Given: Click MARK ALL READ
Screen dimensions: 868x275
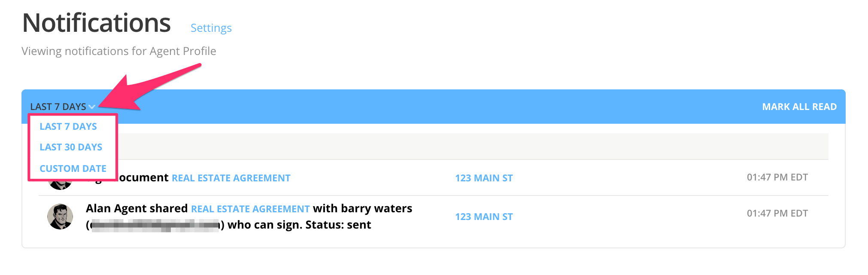Looking at the screenshot, I should click(x=799, y=106).
